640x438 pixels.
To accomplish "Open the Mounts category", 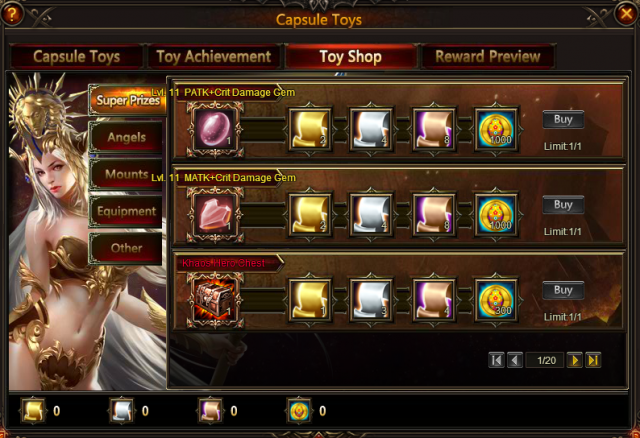I will coord(126,174).
